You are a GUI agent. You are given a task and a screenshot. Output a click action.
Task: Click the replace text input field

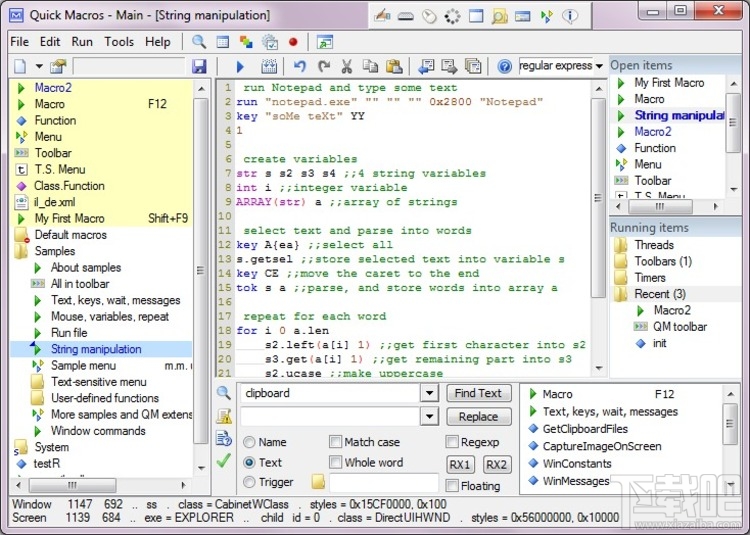coord(330,416)
